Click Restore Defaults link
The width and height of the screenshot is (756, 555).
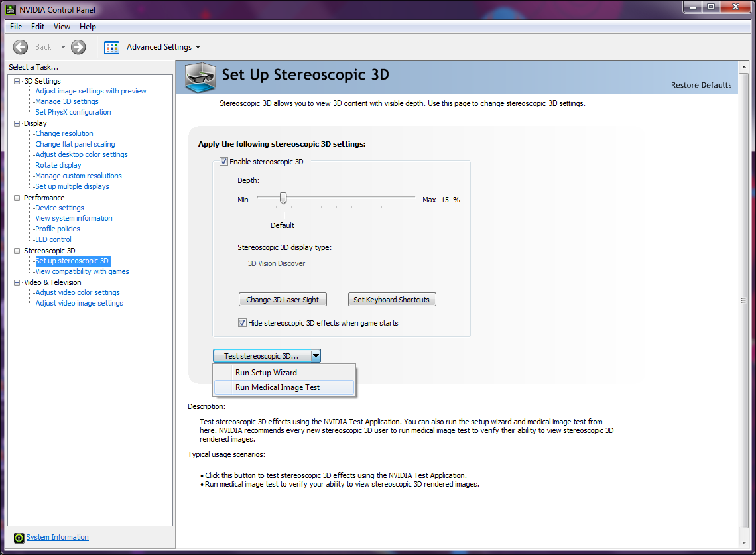click(x=701, y=85)
